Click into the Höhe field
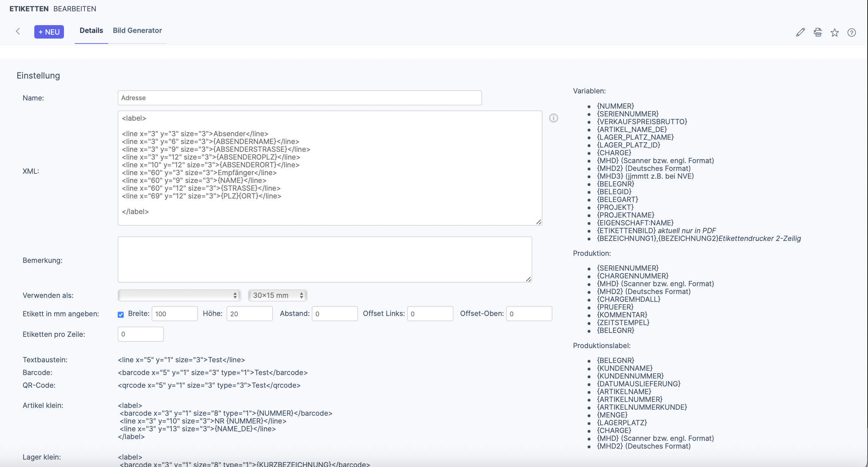868x467 pixels. [x=249, y=314]
